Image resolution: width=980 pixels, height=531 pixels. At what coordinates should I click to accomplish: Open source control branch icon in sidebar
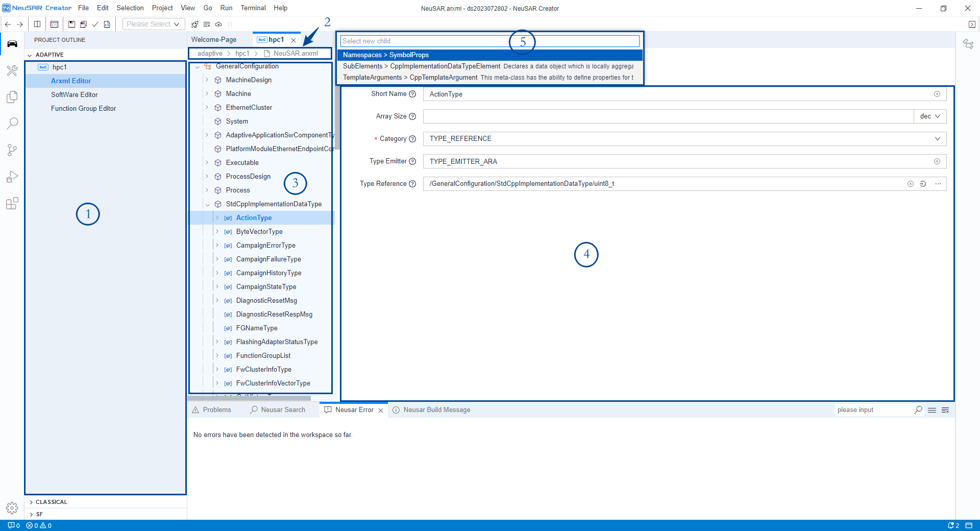[x=12, y=150]
